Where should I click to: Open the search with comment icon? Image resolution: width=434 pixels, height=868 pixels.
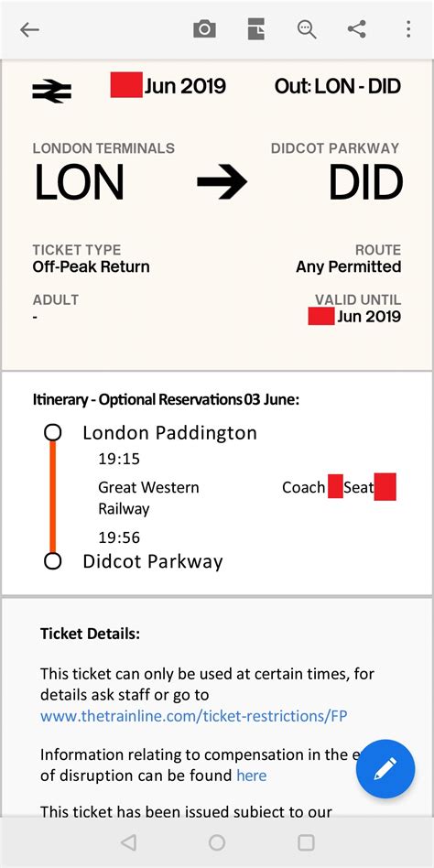(x=307, y=29)
